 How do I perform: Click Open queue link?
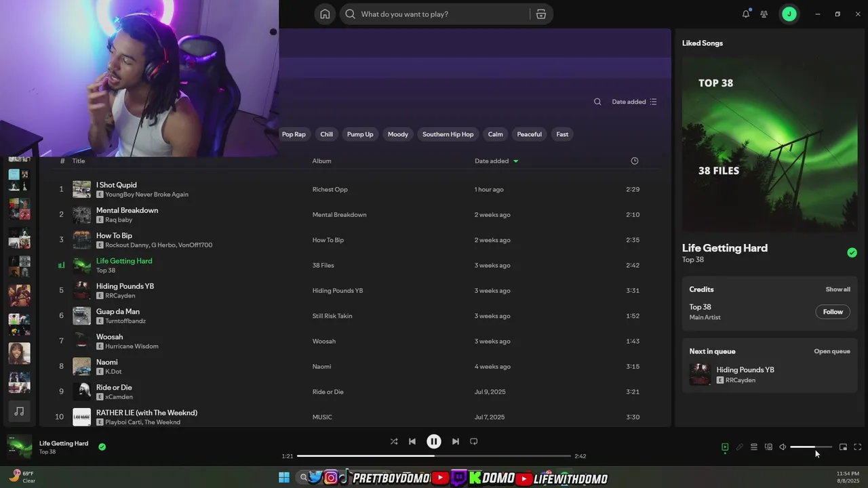point(832,351)
